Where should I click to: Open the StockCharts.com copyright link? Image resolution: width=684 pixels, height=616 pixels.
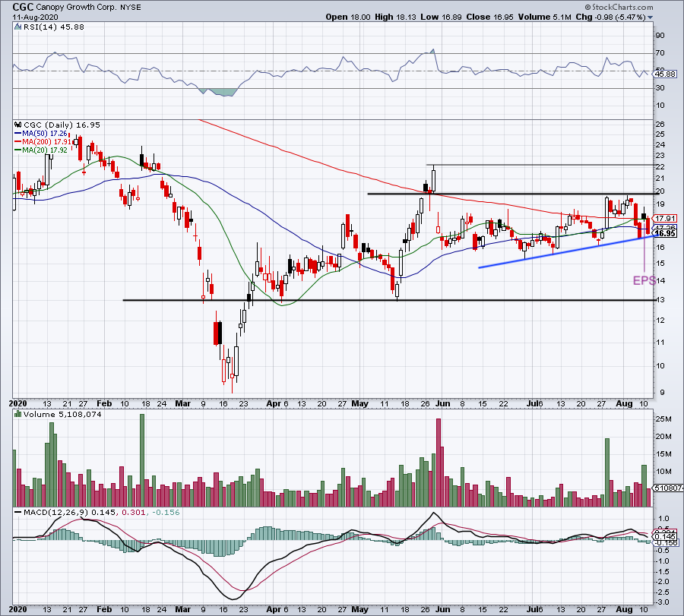[619, 7]
